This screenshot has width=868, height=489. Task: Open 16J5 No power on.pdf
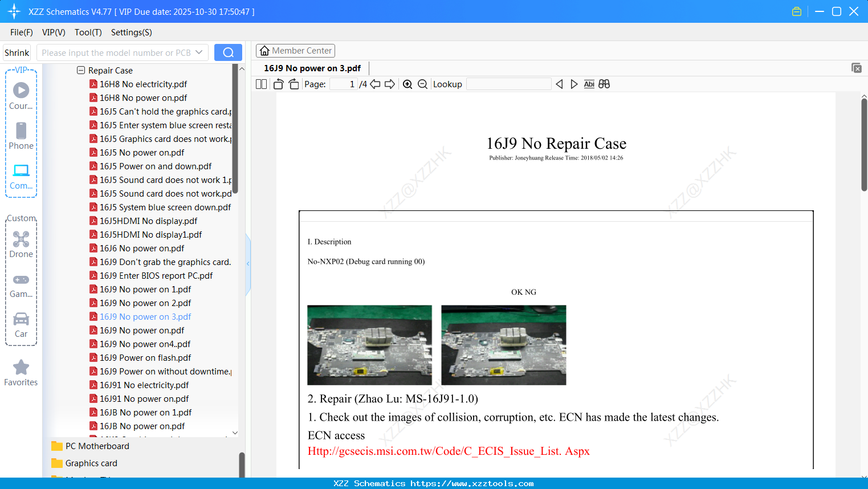coord(142,153)
